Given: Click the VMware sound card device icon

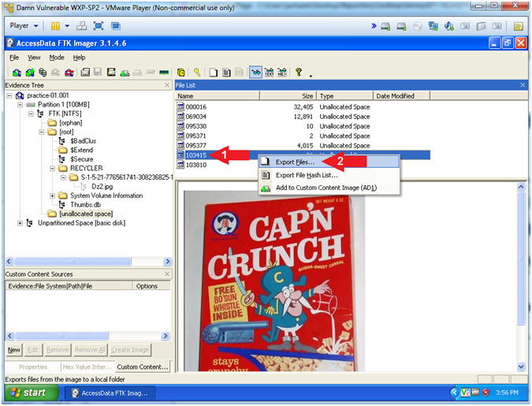Looking at the screenshot, I should [x=449, y=26].
